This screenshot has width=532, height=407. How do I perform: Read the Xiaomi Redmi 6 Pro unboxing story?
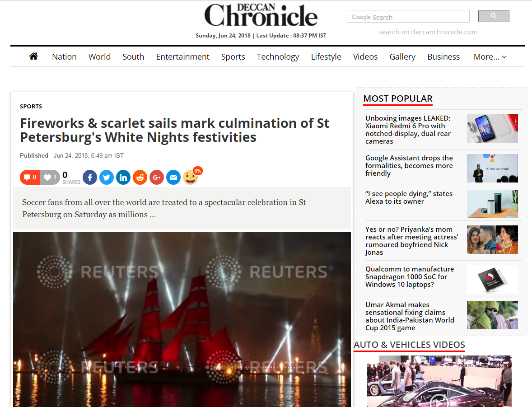[x=408, y=130]
